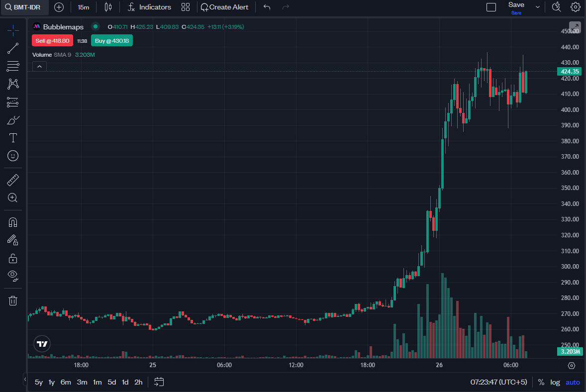The image size is (586, 392).
Task: Open the emoji icons tool
Action: [13, 156]
